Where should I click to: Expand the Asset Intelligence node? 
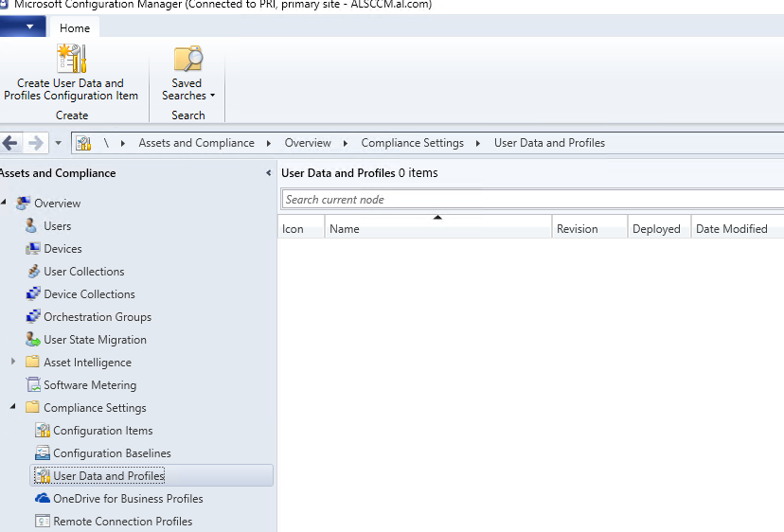[13, 361]
